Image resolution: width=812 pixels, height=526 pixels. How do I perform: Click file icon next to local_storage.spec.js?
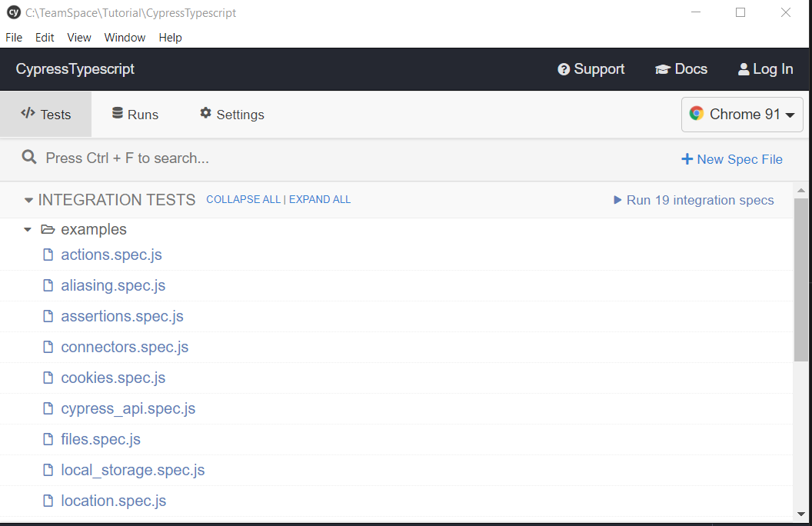point(48,470)
